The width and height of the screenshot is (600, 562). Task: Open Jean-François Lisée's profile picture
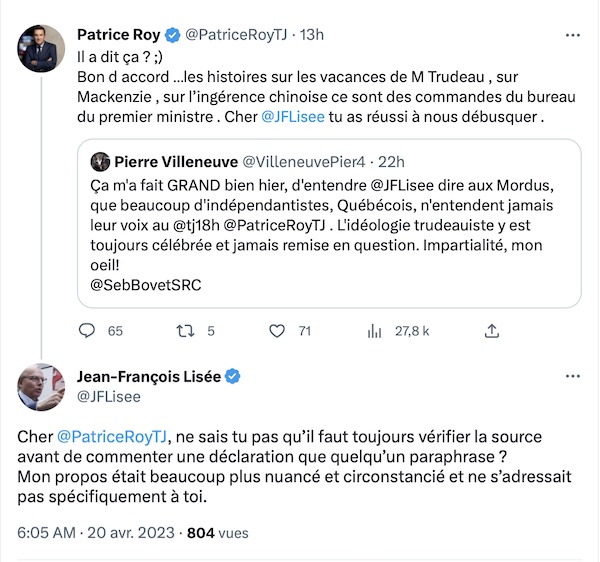(x=38, y=387)
